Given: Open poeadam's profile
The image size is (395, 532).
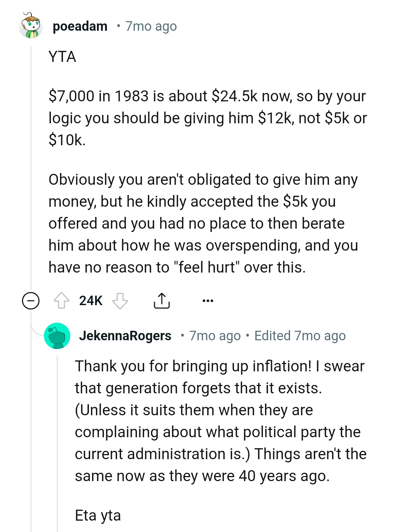Looking at the screenshot, I should [80, 26].
